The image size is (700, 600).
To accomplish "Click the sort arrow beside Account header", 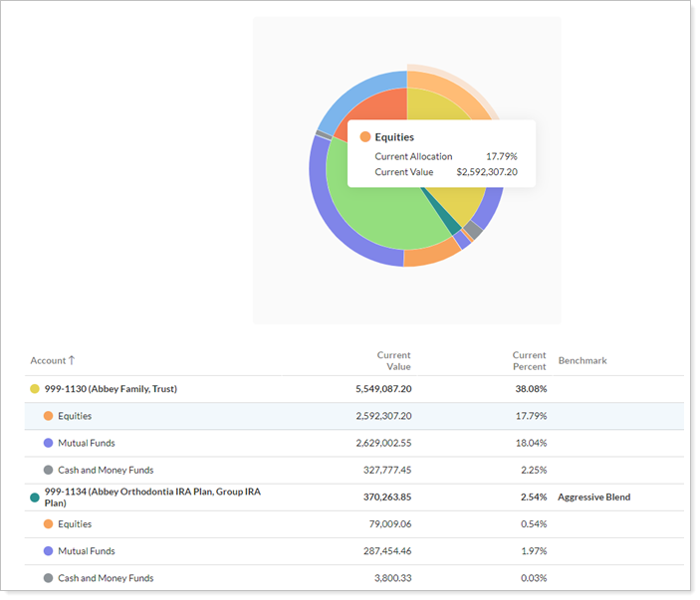I will point(72,360).
